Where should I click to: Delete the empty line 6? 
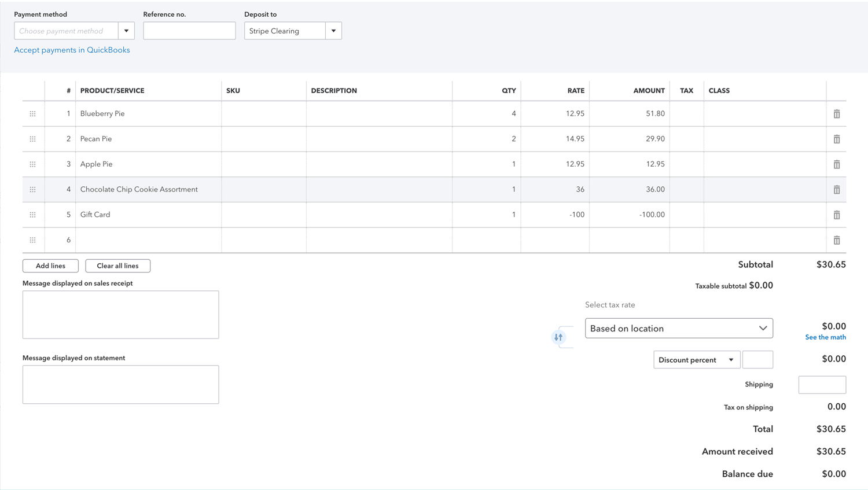click(x=836, y=240)
